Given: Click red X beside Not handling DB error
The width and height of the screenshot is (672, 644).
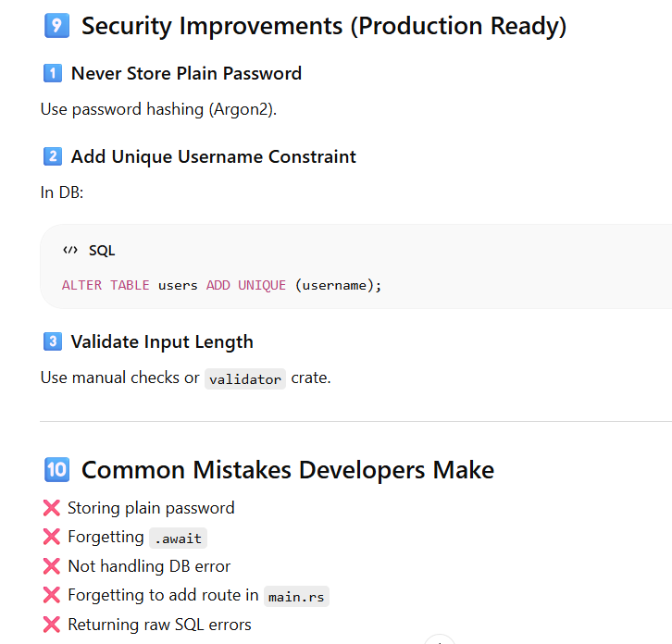Looking at the screenshot, I should coord(51,566).
